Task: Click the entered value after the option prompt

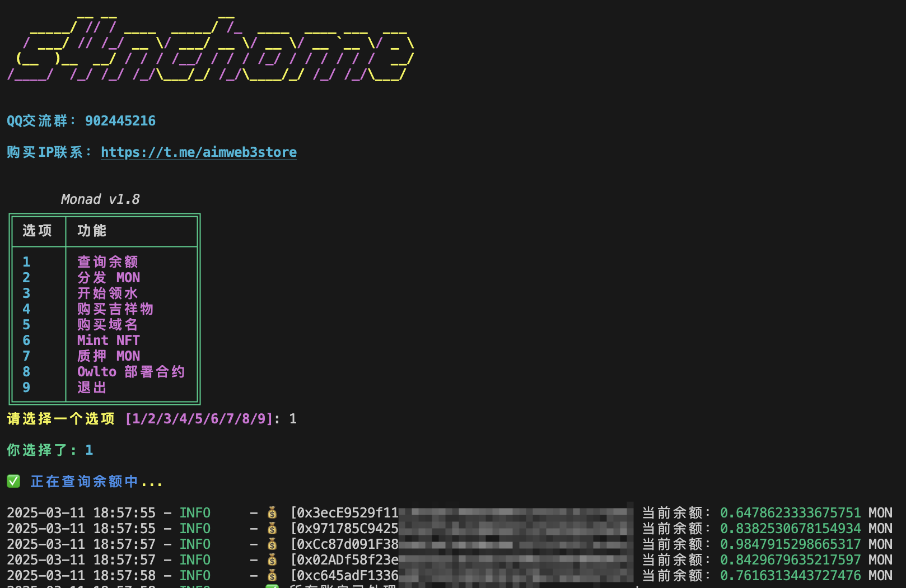Action: coord(293,419)
